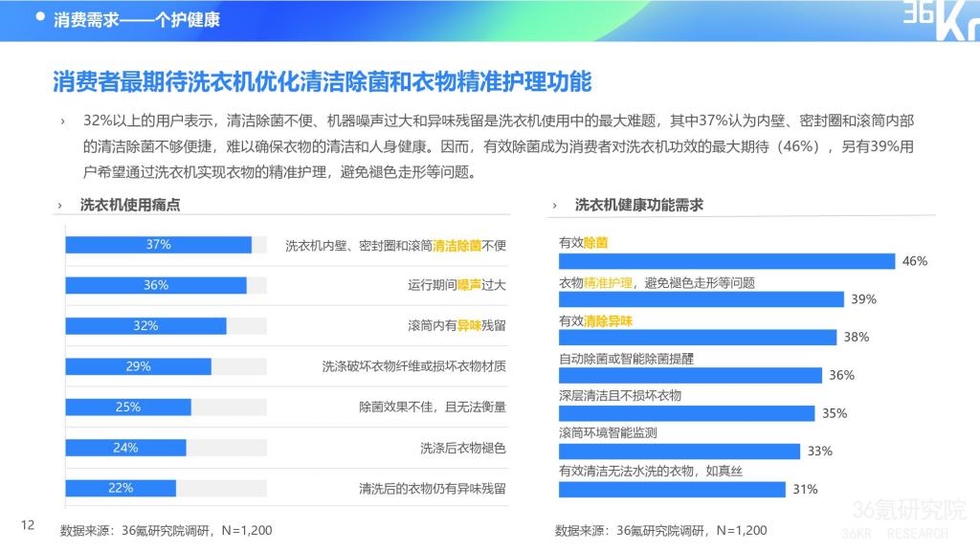Click the highlighted 清洁除菌 text
The height and width of the screenshot is (551, 980).
(457, 246)
